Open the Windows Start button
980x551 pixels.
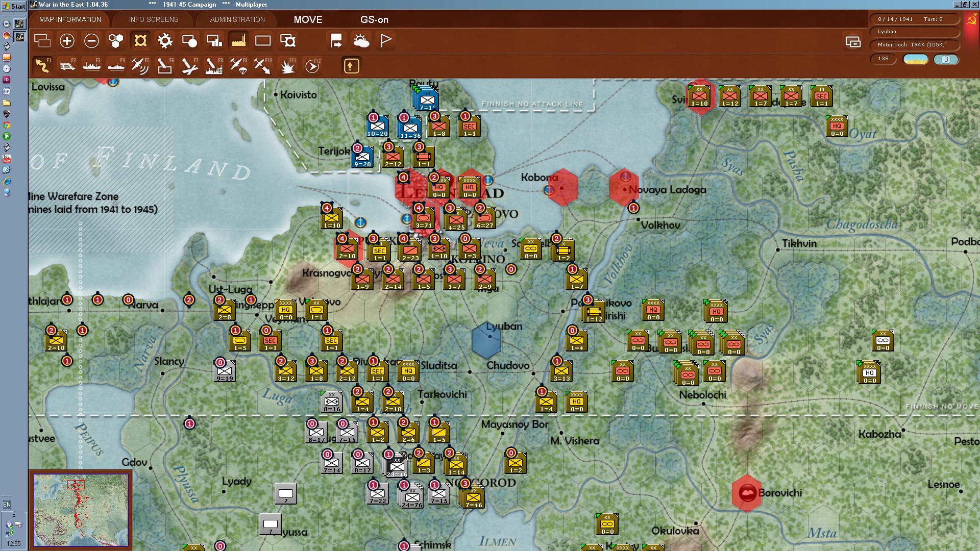pyautogui.click(x=14, y=6)
